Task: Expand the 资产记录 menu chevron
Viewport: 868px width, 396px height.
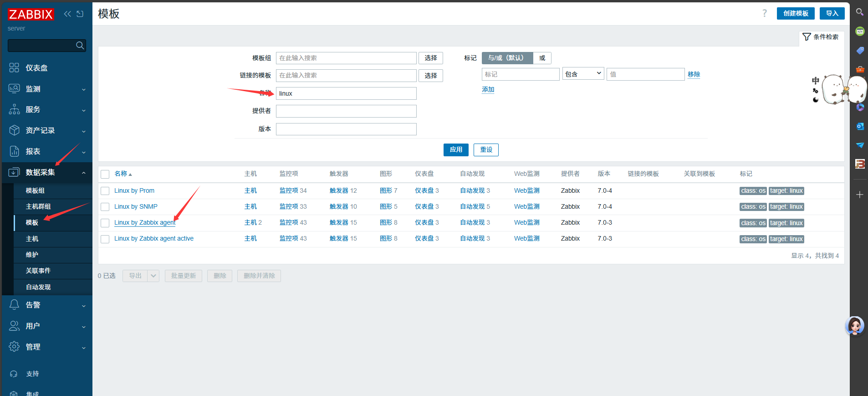Action: tap(84, 131)
